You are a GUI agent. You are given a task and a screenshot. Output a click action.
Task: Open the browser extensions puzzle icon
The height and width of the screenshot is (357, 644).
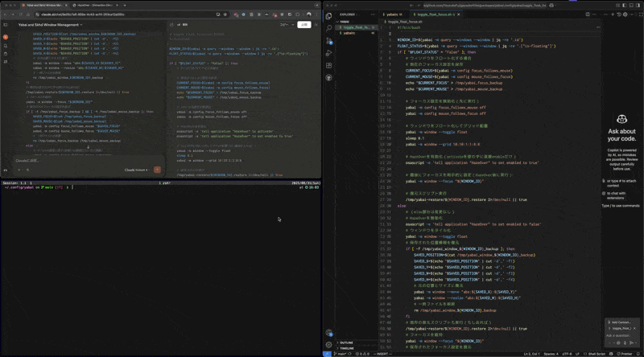[297, 14]
